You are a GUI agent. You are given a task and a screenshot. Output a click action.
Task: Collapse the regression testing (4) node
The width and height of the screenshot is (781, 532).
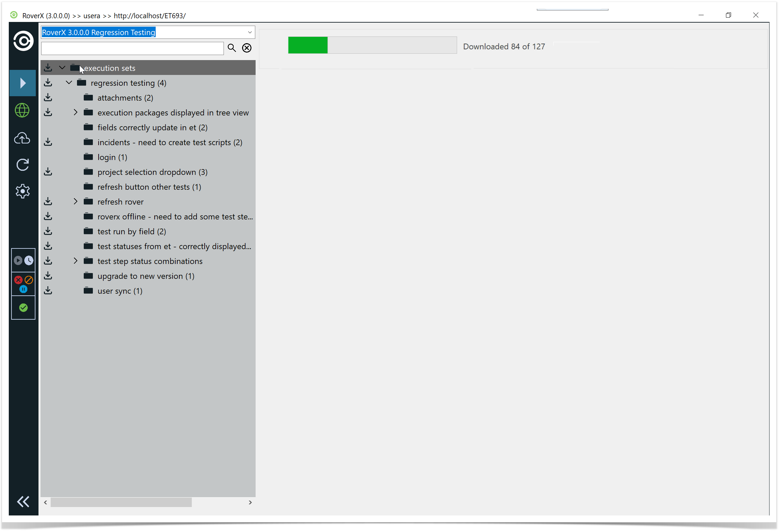69,83
